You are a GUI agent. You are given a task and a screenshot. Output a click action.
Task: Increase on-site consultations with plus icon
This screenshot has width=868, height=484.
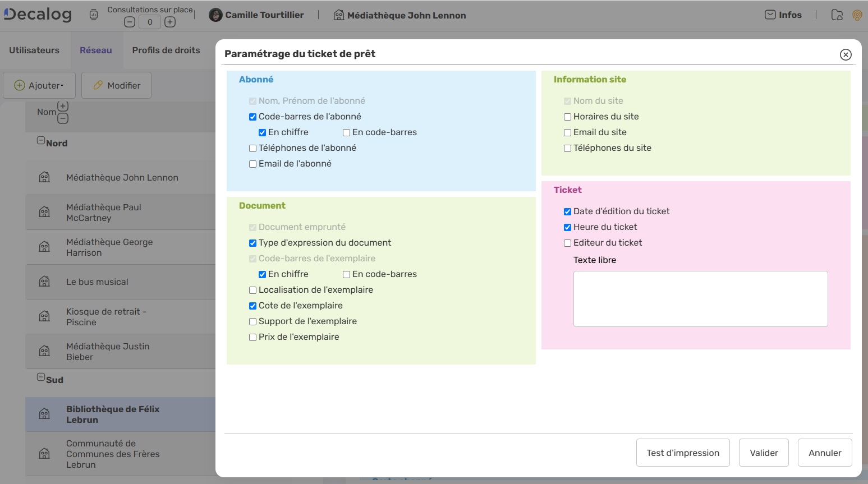click(x=170, y=22)
